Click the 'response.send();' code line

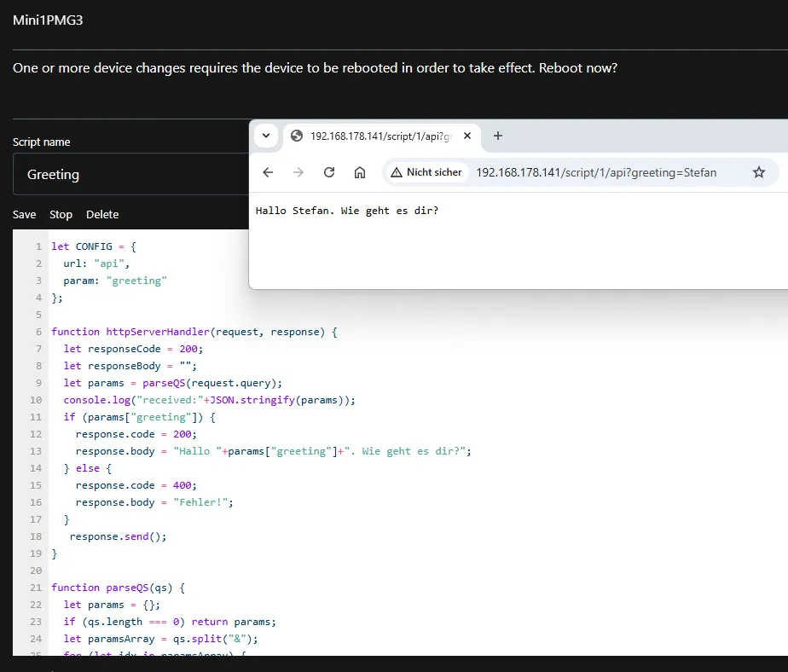pyautogui.click(x=118, y=536)
